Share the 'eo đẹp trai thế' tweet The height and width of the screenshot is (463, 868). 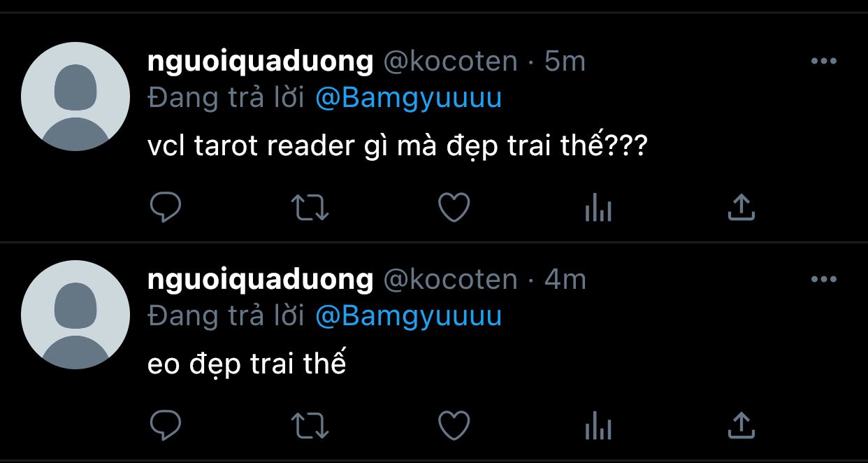742,425
